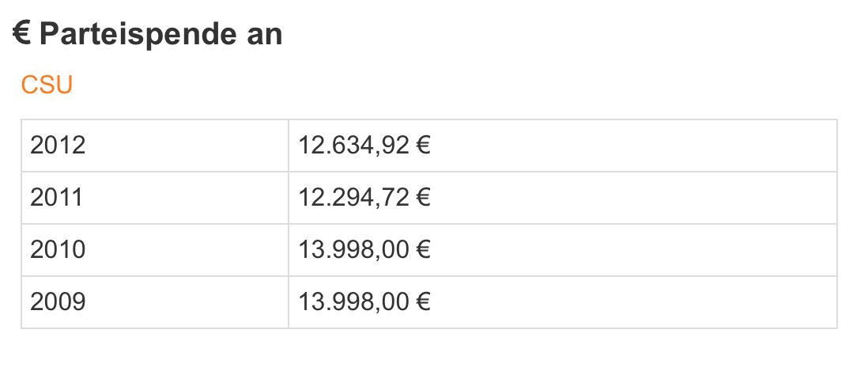Click empty space right of the 2009 amount

tap(632, 302)
